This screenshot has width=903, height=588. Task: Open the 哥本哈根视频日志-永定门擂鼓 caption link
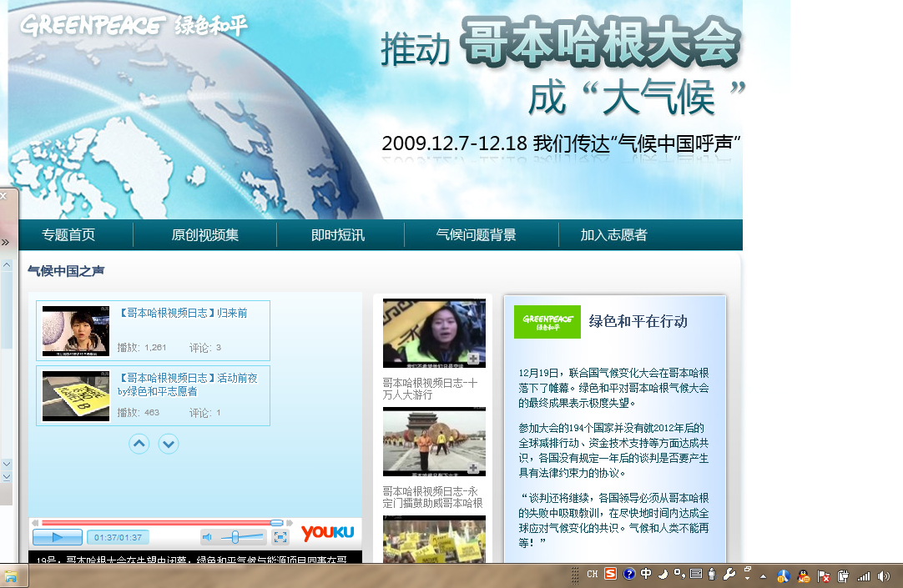(x=432, y=497)
